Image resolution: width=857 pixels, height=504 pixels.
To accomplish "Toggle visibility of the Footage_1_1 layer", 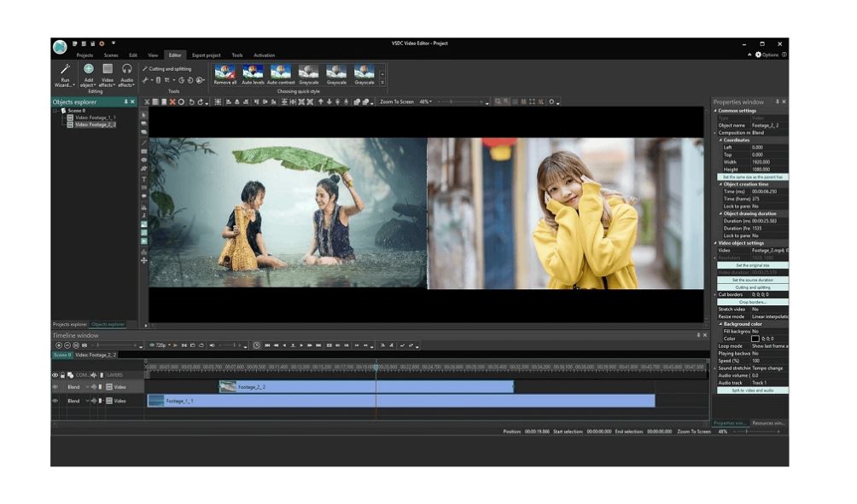I will point(55,400).
